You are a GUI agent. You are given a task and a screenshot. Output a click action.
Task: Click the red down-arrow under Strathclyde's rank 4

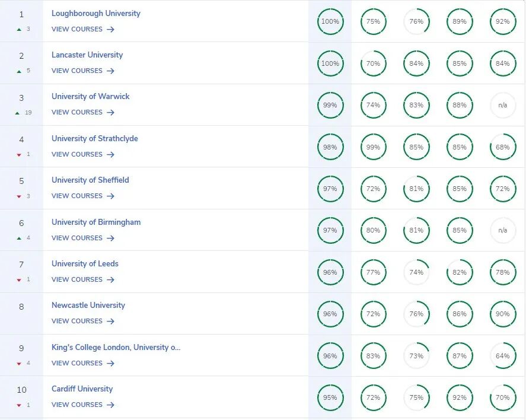click(19, 155)
